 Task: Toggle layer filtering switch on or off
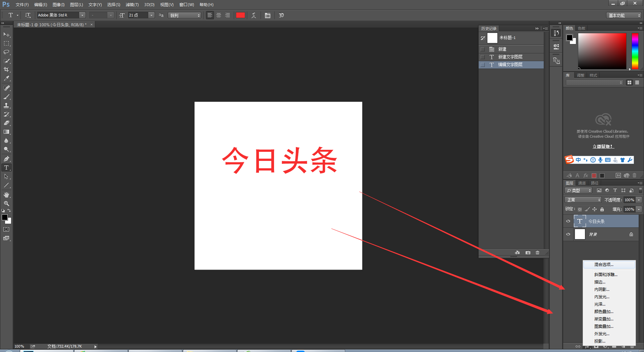(x=640, y=190)
